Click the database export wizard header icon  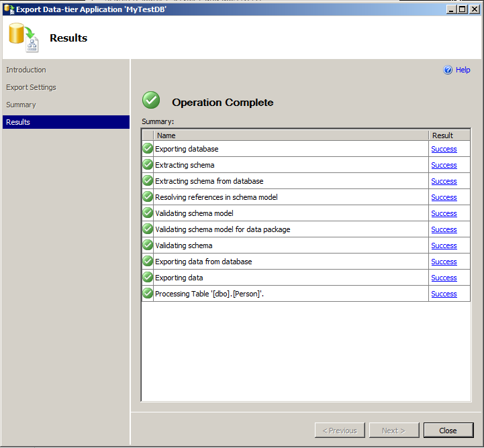[23, 38]
